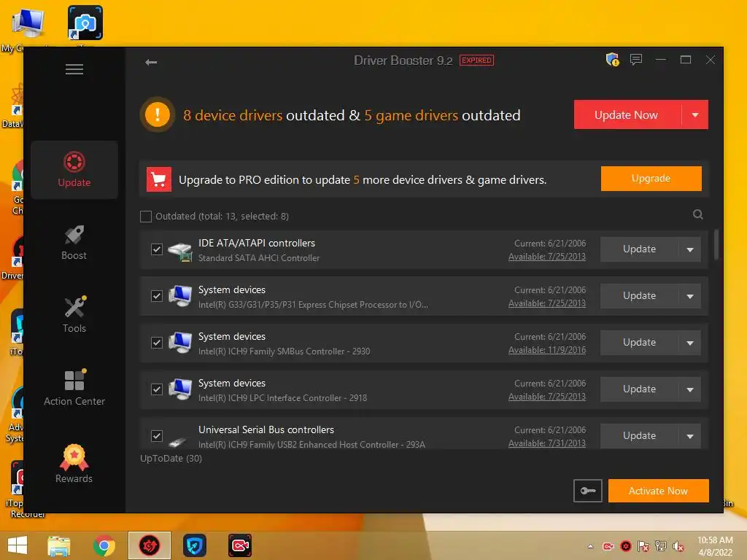Click the driver list scrollbar thumb
747x560 pixels.
click(x=716, y=245)
